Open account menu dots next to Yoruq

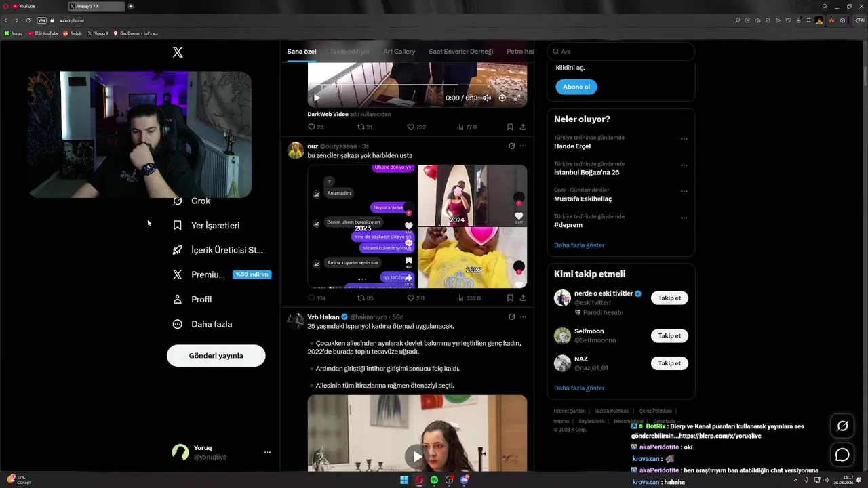[x=267, y=452]
